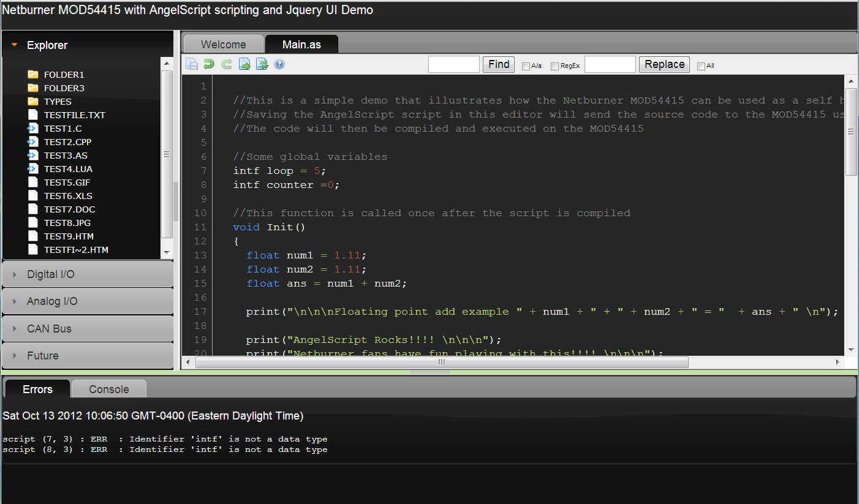Enable the A/a case-sensitive search option
The image size is (859, 504).
tap(525, 66)
